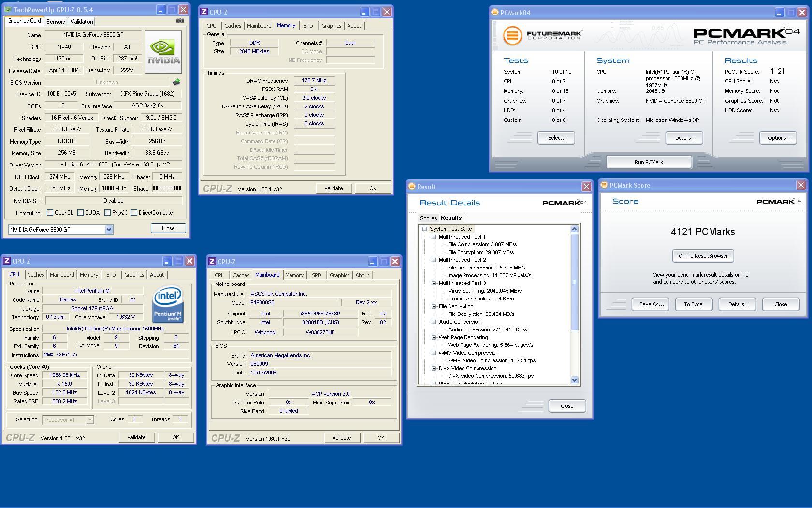Viewport: 812px width, 508px height.
Task: Click the DRAM Frequency 176.7 MHz field
Action: tap(314, 81)
